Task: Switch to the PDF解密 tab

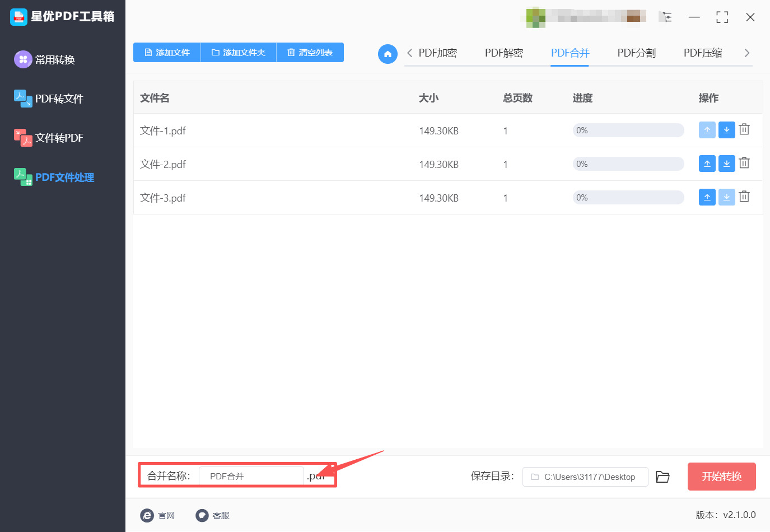Action: point(504,53)
